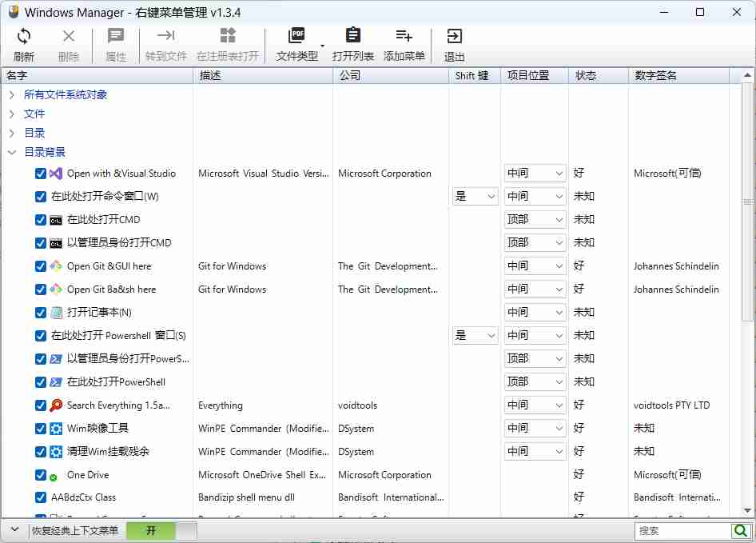
Task: Uncheck the 在此处打开CMD checkbox
Action: [41, 220]
